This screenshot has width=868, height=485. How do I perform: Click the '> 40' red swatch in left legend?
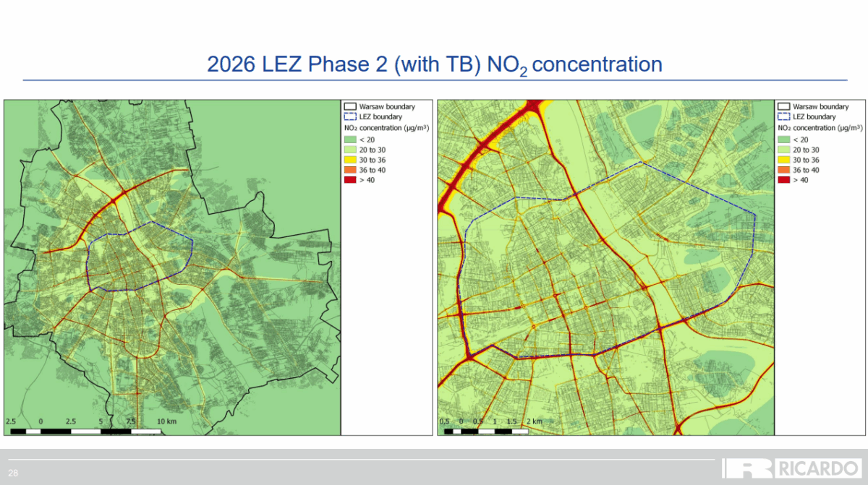pyautogui.click(x=350, y=180)
